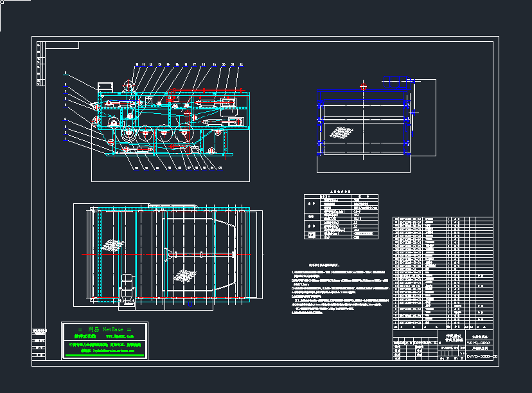Click the green NetEase banner title
The height and width of the screenshot is (393, 532).
[105, 329]
